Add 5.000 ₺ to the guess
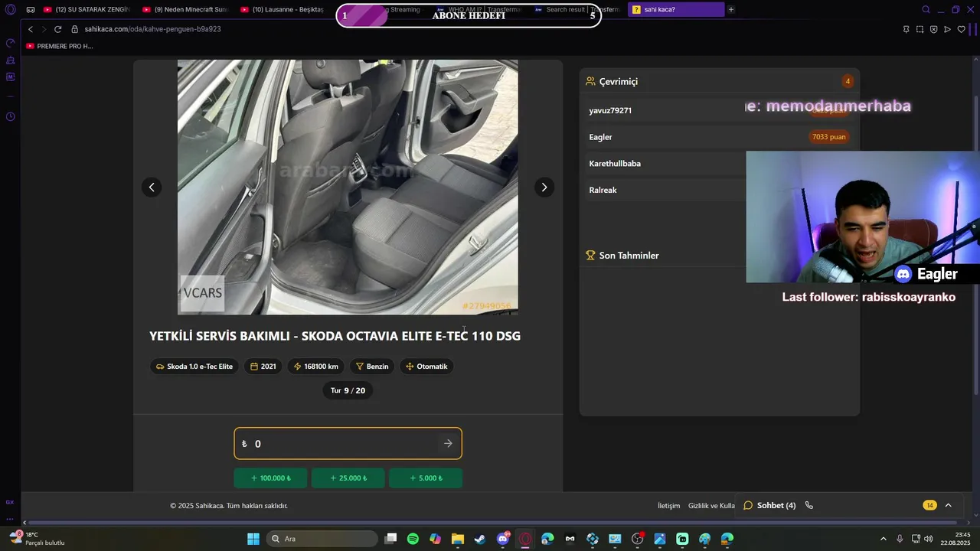Screen dimensions: 980x551 click(x=426, y=478)
